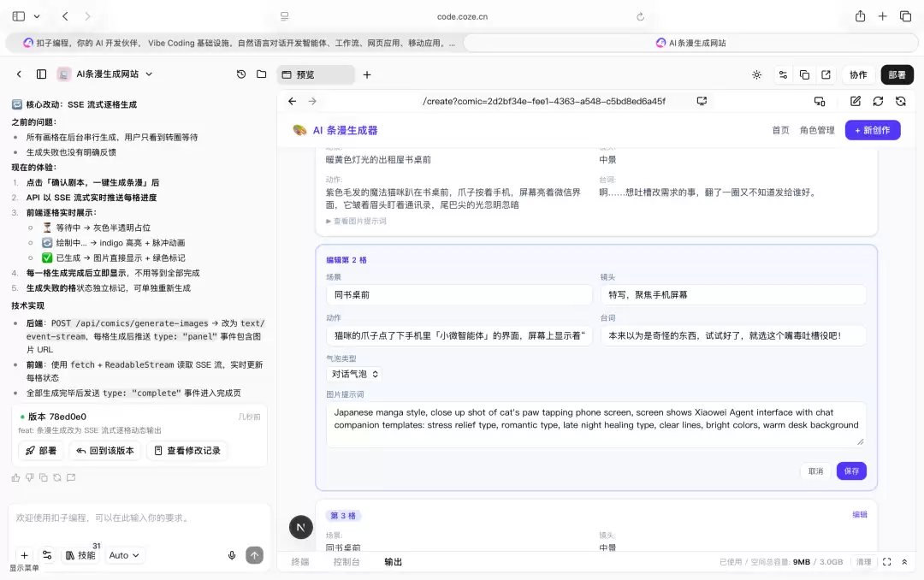Click the 场景 input field 同书桌前

(x=459, y=295)
